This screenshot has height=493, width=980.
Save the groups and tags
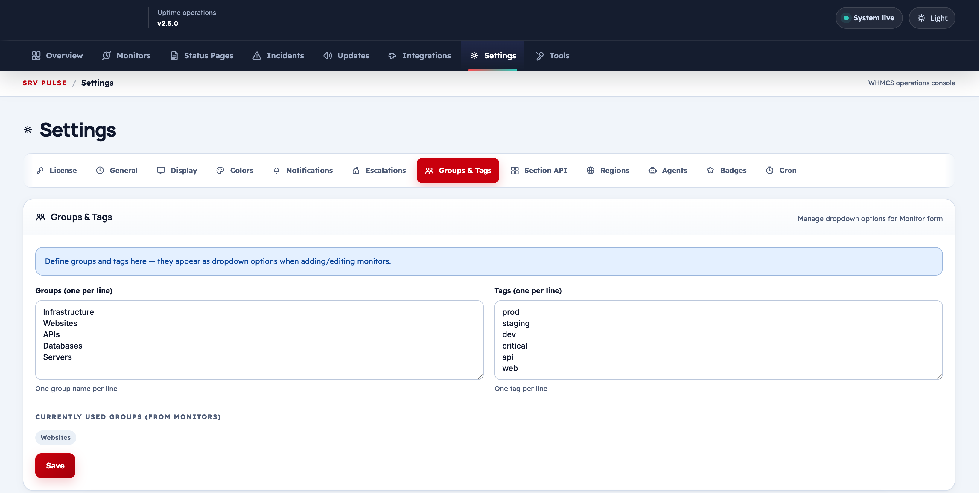click(x=55, y=465)
